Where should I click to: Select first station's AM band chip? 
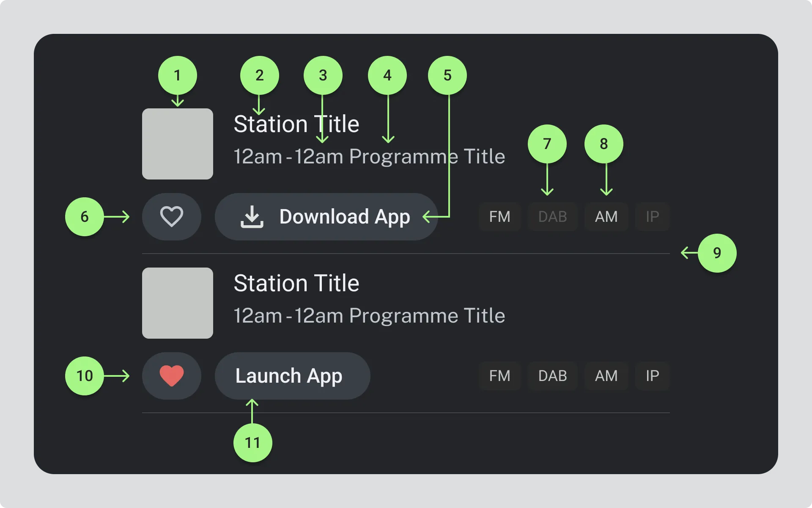click(x=606, y=217)
